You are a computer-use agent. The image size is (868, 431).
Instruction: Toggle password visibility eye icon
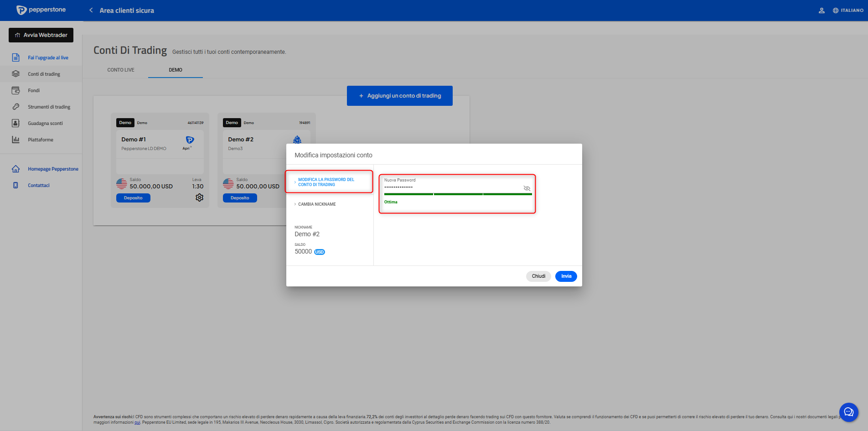pos(527,188)
